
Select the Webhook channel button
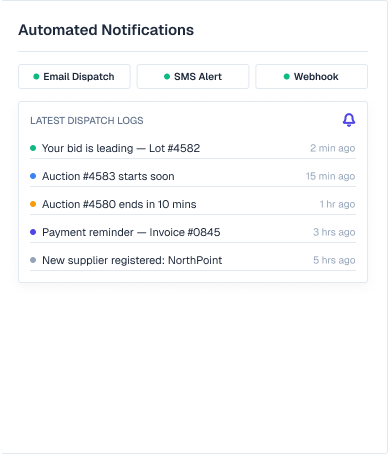pyautogui.click(x=312, y=77)
